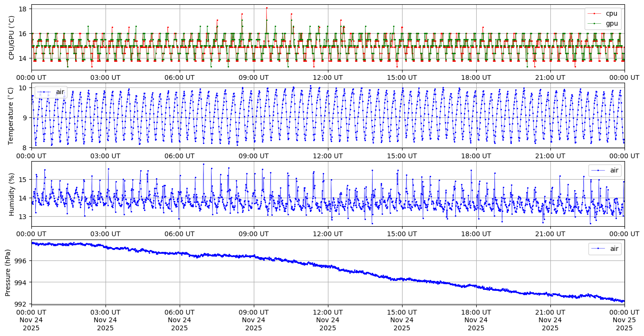This screenshot has height=336, width=644.
Task: Click 12:00 UT tick under the Pressure plot
Action: click(x=328, y=312)
